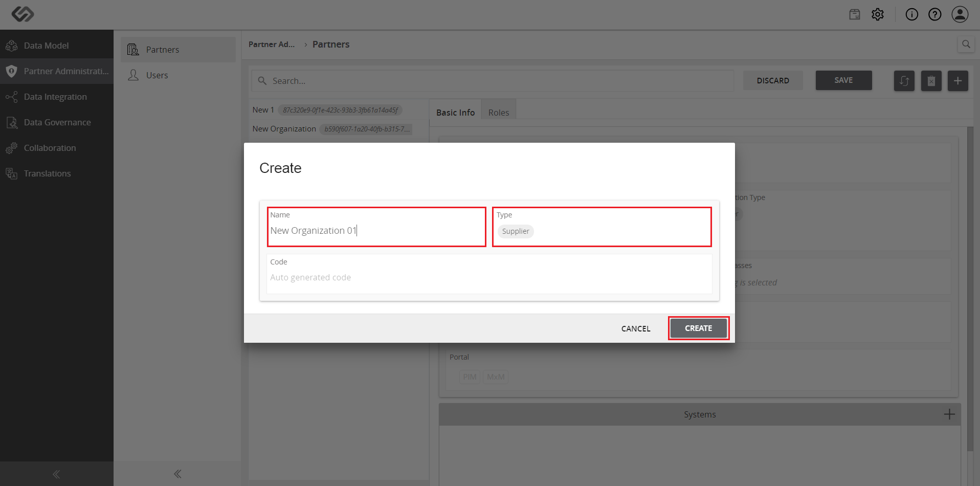The image size is (980, 486).
Task: Add a system with Systems plus icon
Action: [949, 414]
